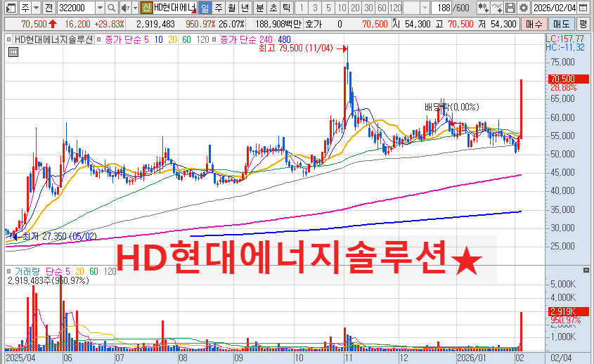Select the 20 interval button

[x=355, y=8]
